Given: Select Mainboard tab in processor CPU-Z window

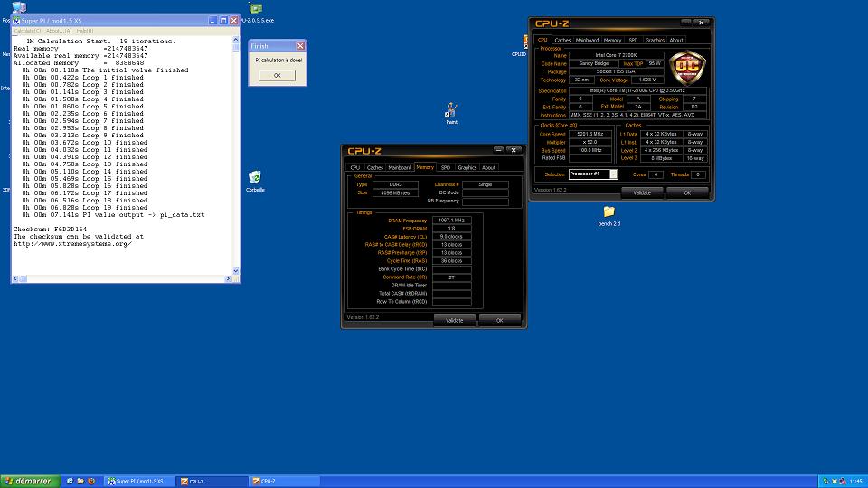Looking at the screenshot, I should click(x=588, y=40).
